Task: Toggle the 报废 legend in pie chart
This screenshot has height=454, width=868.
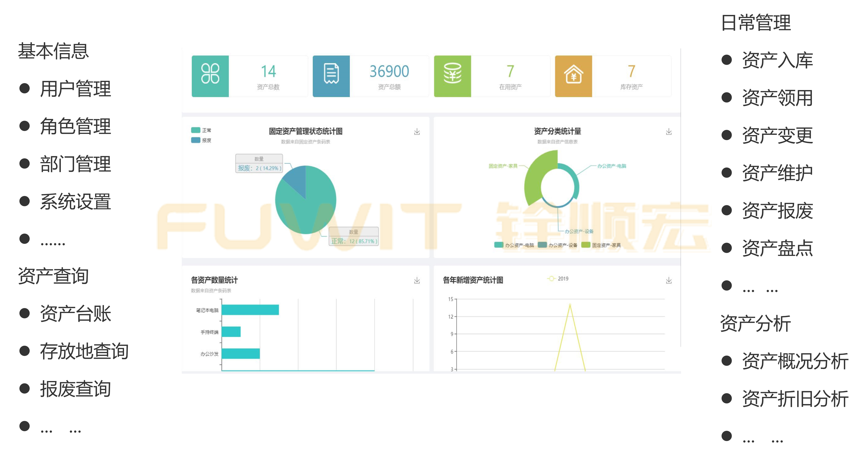Action: [196, 140]
